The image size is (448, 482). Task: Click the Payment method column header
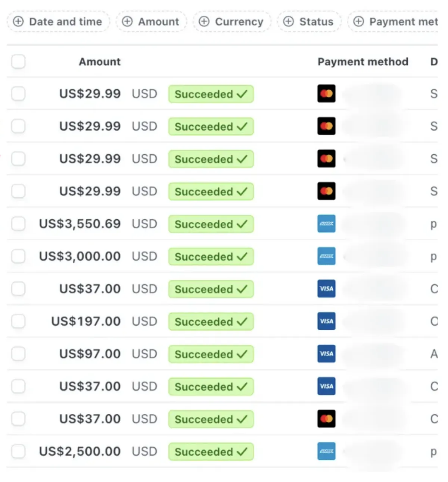point(363,62)
